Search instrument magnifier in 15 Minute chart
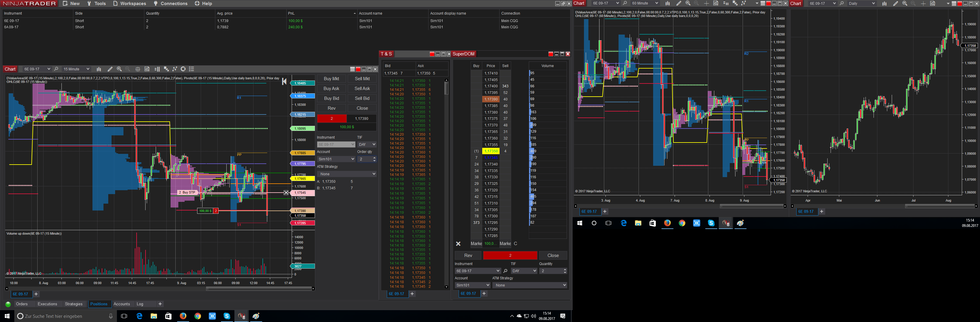Image resolution: width=980 pixels, height=322 pixels. [x=56, y=69]
